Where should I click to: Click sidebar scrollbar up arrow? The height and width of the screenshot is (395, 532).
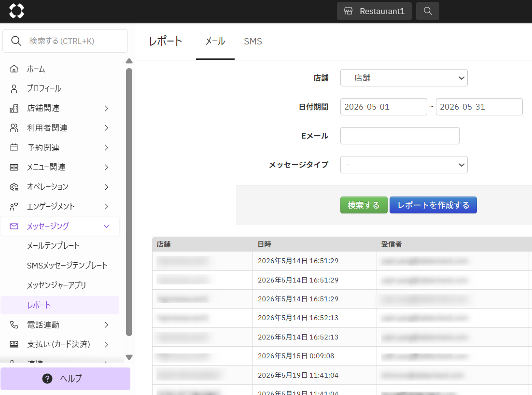(129, 61)
